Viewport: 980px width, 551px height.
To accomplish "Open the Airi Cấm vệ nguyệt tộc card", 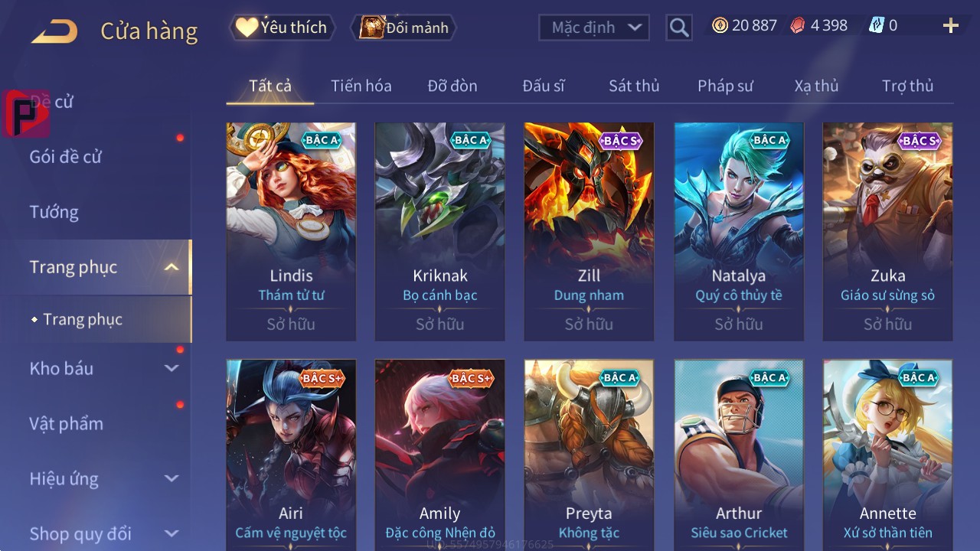I will pyautogui.click(x=291, y=455).
